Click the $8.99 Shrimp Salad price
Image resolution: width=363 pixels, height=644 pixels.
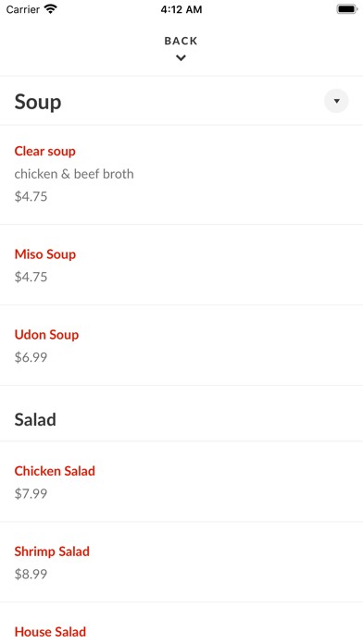31,575
